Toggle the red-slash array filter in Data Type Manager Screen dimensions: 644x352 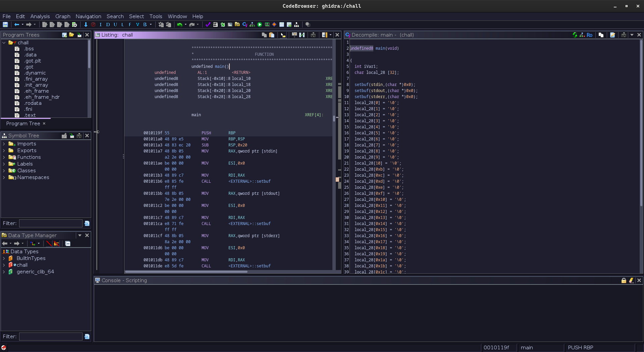pos(49,244)
